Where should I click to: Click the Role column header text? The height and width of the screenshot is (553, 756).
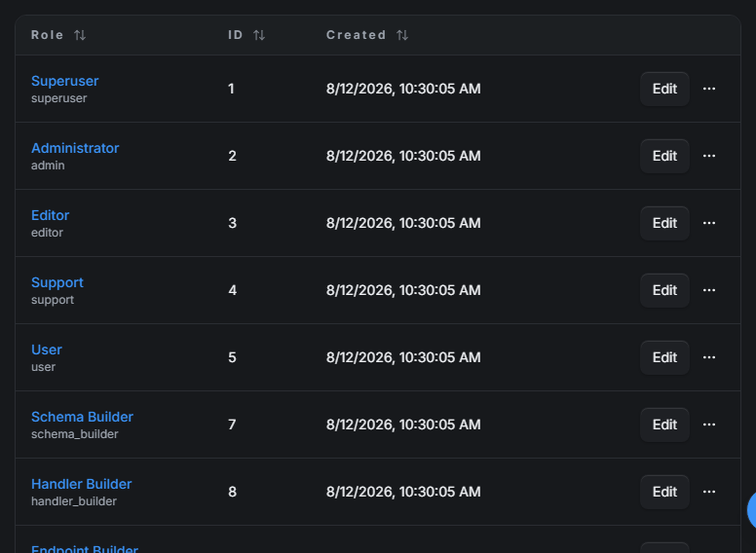pyautogui.click(x=47, y=35)
